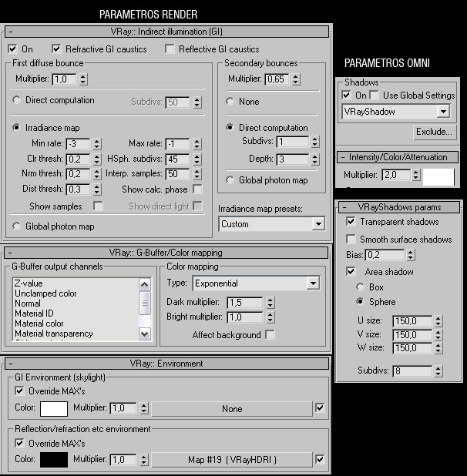Select None for secondary bounces

[x=230, y=102]
